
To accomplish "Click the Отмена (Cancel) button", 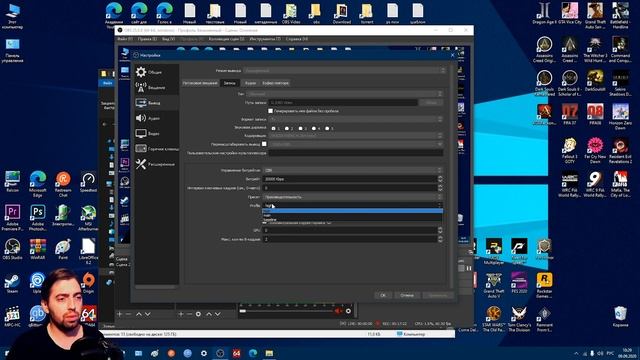I will 407,295.
